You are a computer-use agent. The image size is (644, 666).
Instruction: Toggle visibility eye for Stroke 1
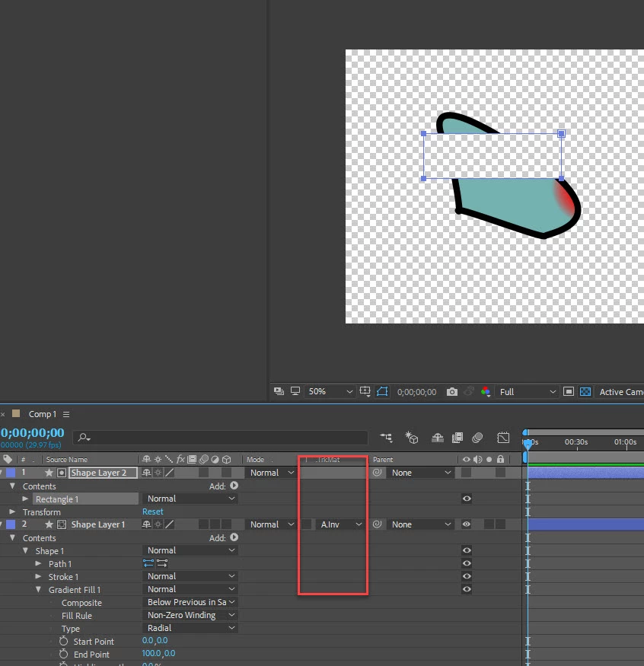467,576
